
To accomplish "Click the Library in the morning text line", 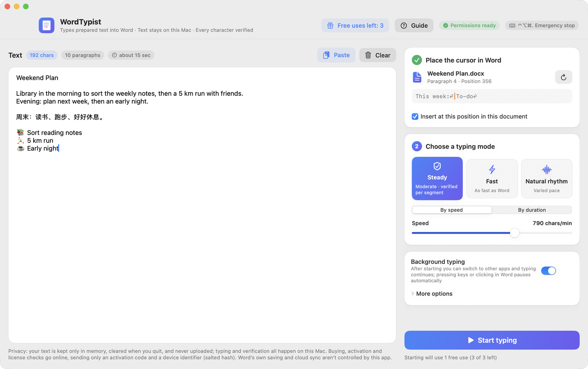I will (x=130, y=93).
